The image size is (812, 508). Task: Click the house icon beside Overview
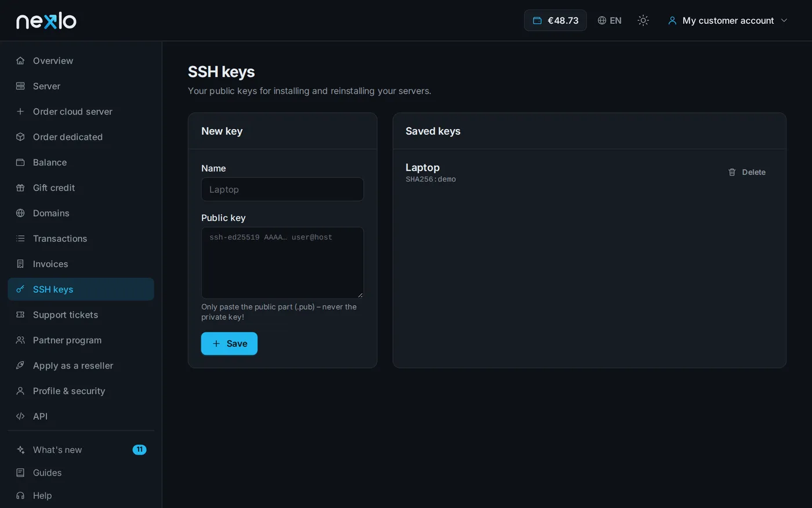(x=20, y=60)
